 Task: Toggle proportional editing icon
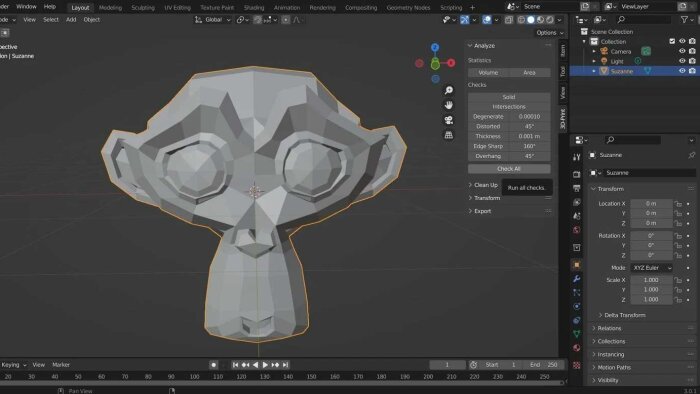(x=286, y=20)
